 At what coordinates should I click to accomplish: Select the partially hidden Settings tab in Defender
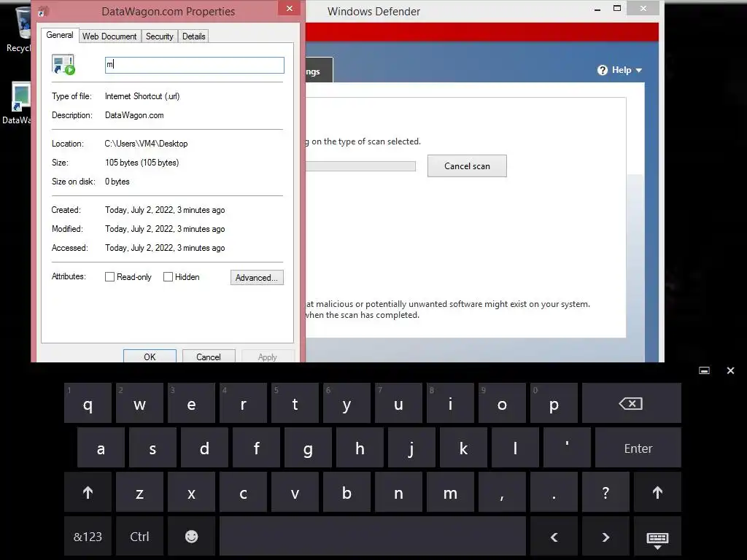click(319, 70)
